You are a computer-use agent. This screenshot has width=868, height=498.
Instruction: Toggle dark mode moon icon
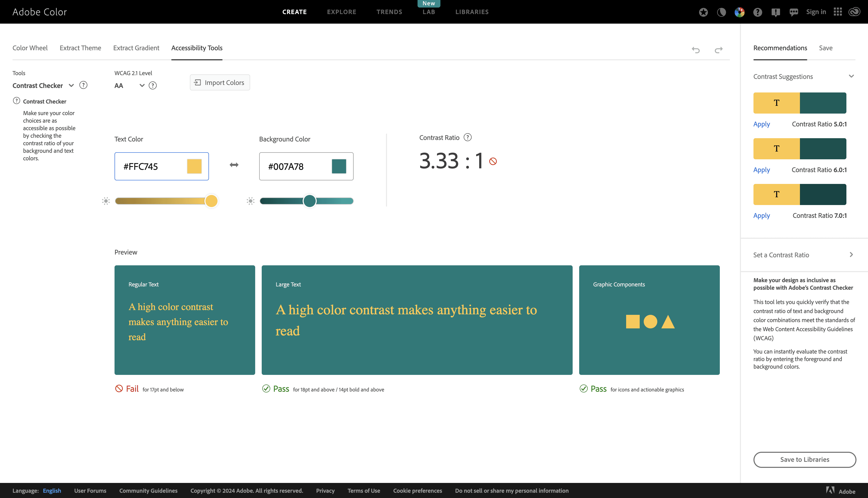pos(721,12)
